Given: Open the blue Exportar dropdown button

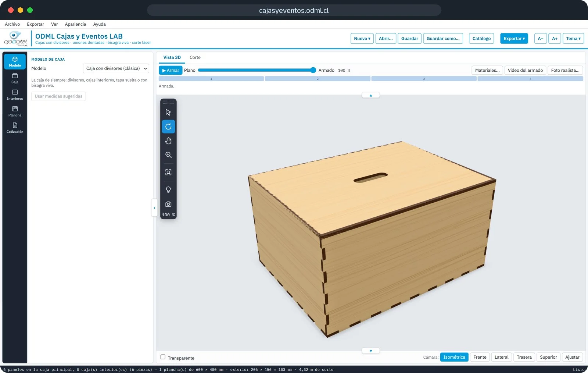Looking at the screenshot, I should coord(514,39).
